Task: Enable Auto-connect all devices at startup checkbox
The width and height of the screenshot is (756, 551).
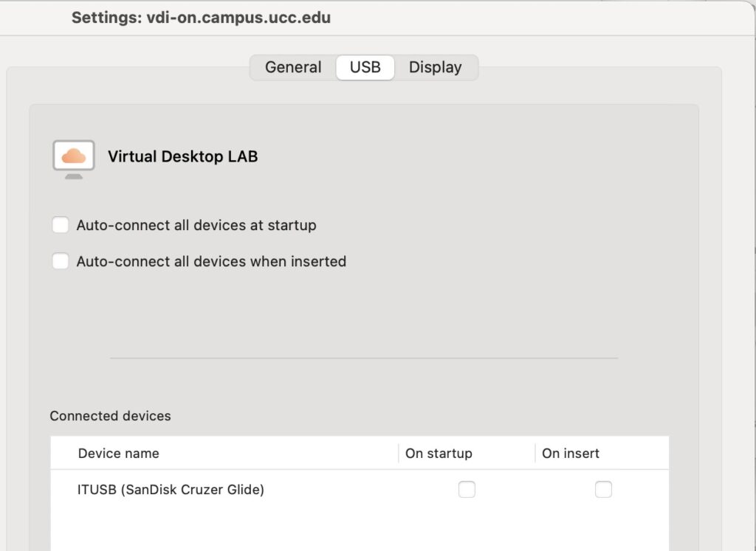Action: (x=61, y=225)
